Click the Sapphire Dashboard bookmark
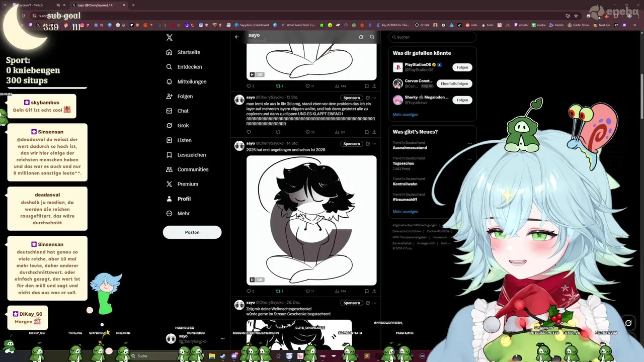 [x=252, y=25]
